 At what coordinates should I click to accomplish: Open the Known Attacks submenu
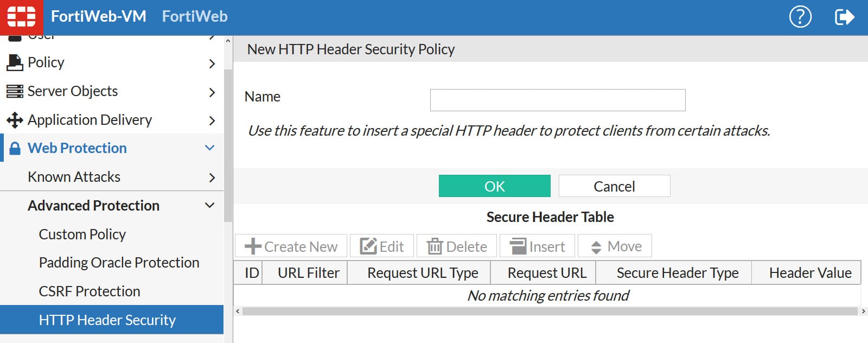click(x=112, y=177)
